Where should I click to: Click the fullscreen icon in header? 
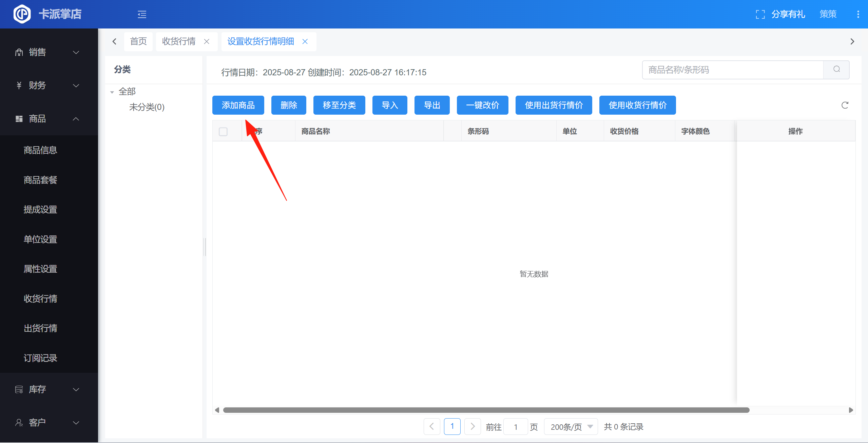(760, 14)
